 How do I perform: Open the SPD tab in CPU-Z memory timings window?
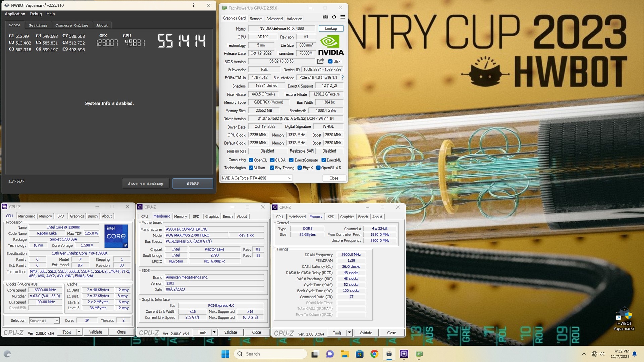pyautogui.click(x=331, y=217)
